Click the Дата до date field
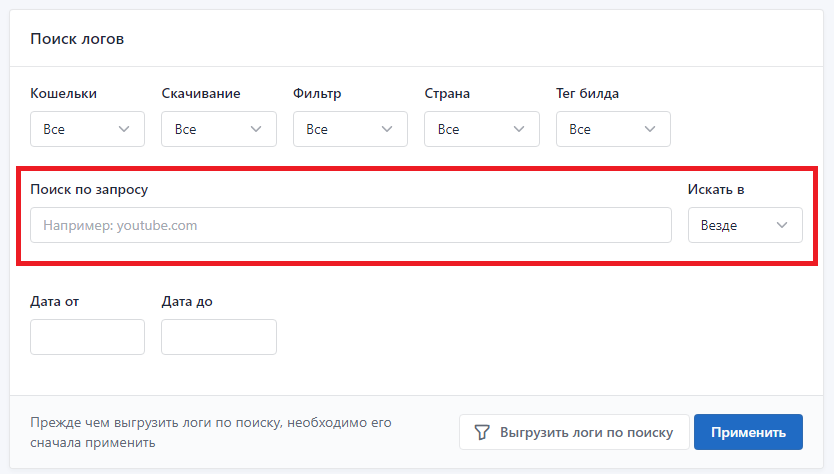 point(218,337)
